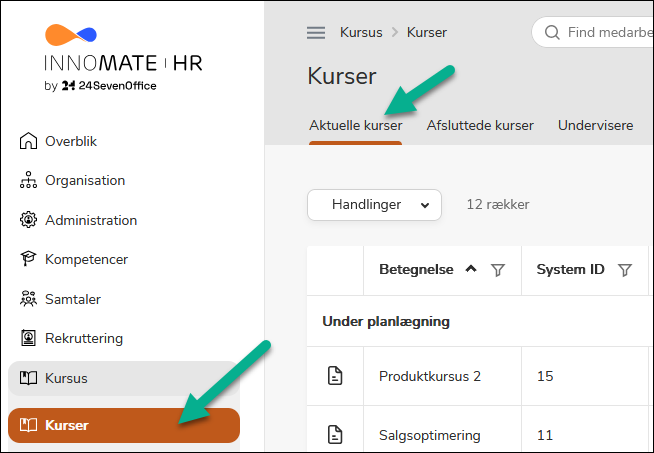Navigate to Rekruttering
Viewport: 654px width, 453px height.
(84, 338)
